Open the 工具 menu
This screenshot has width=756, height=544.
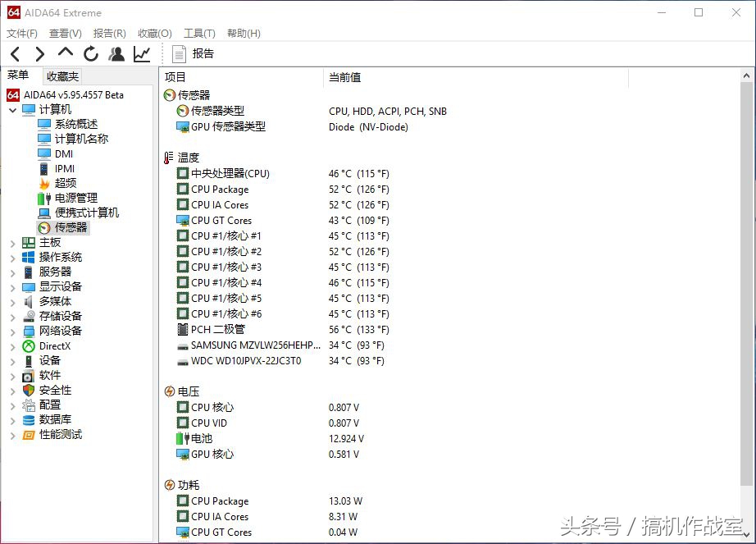[198, 33]
